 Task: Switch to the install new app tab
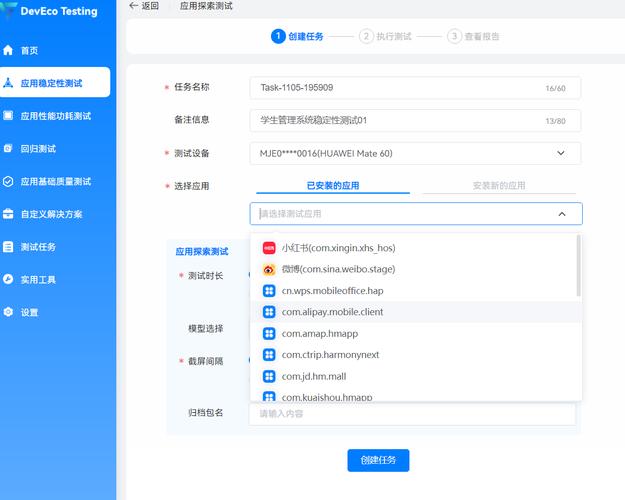pos(498,186)
